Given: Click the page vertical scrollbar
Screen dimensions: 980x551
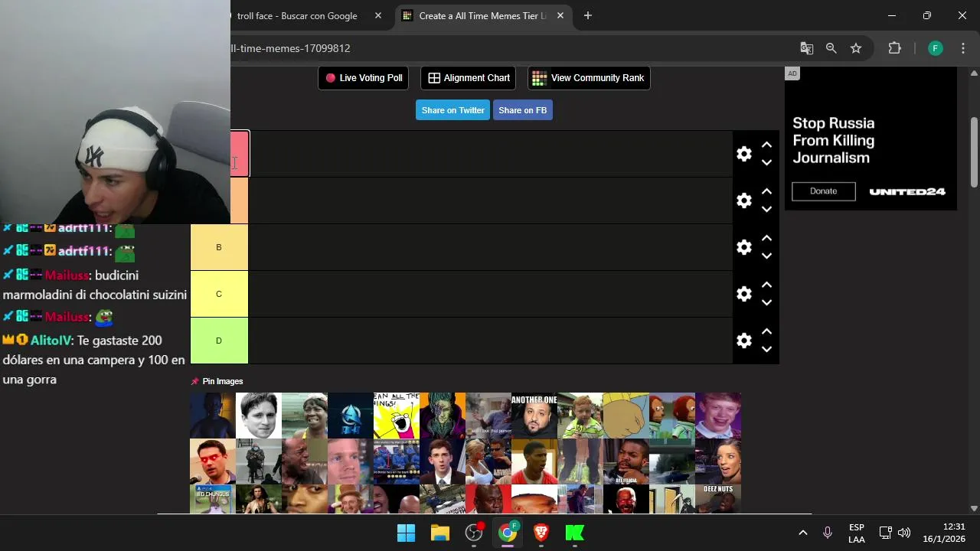Looking at the screenshot, I should click(x=974, y=153).
